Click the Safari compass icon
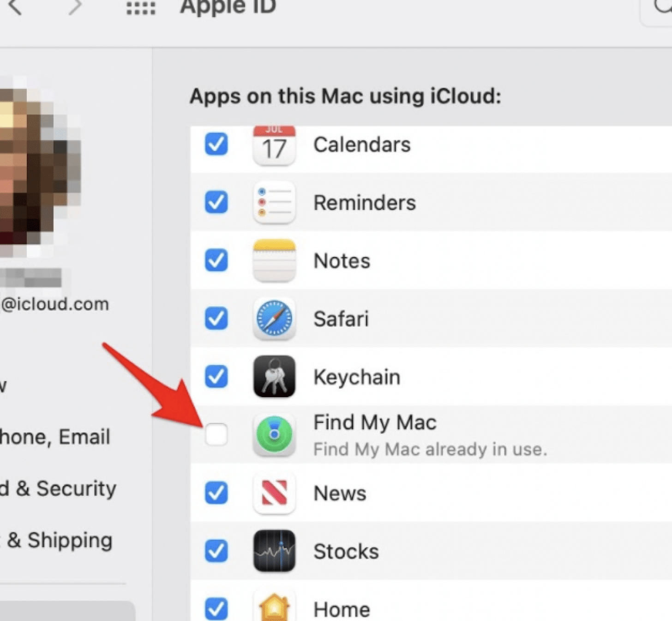Screen dimensions: 672x621 point(274,319)
